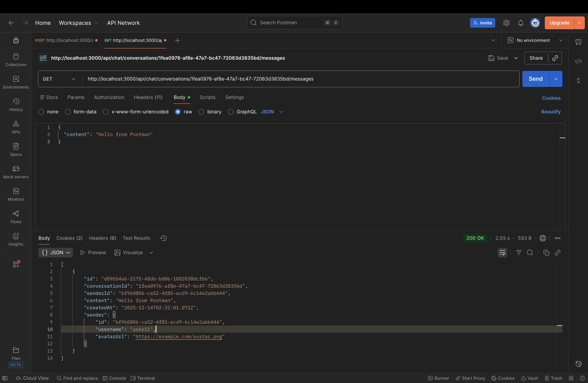Open the Test Results tab
This screenshot has height=383, width=588.
(136, 238)
